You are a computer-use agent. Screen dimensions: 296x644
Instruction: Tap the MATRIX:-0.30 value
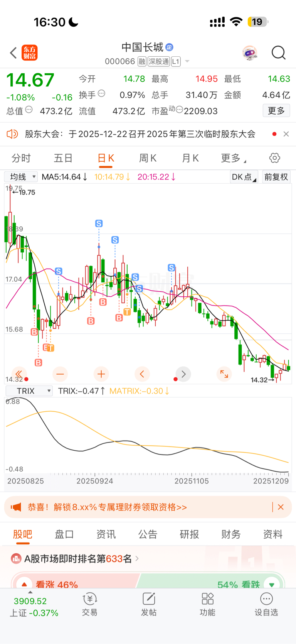coord(139,391)
